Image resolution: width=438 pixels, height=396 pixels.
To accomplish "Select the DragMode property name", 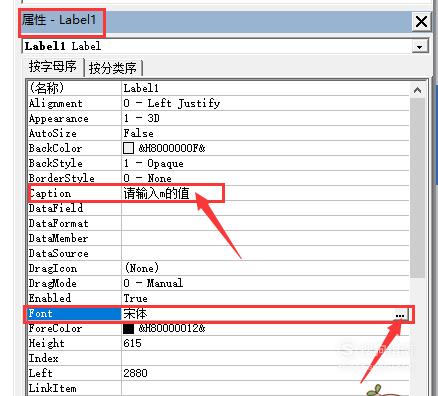I will 53,283.
